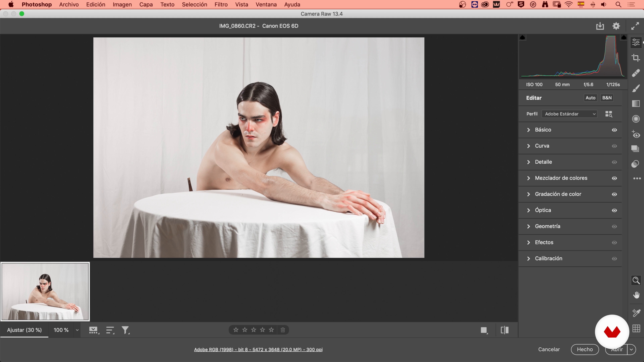Select the IMG_0860 filmstrip thumbnail
The width and height of the screenshot is (644, 362).
[x=45, y=292]
